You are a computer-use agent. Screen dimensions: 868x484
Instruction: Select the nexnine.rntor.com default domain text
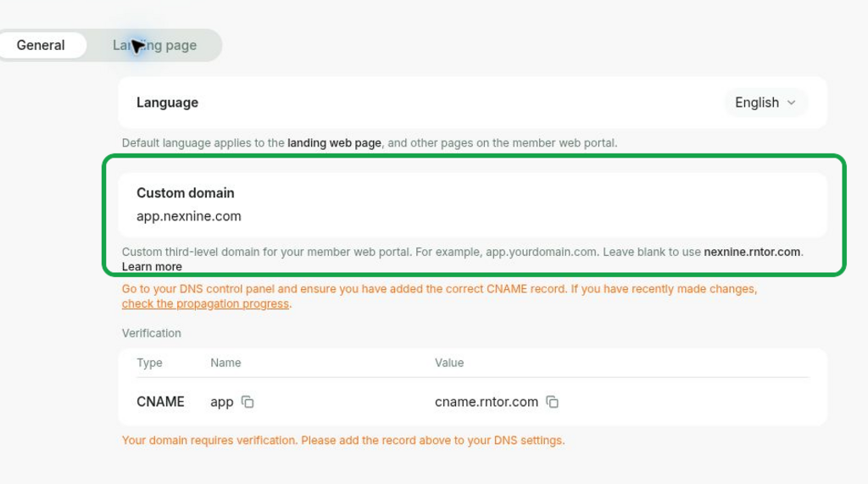(752, 252)
